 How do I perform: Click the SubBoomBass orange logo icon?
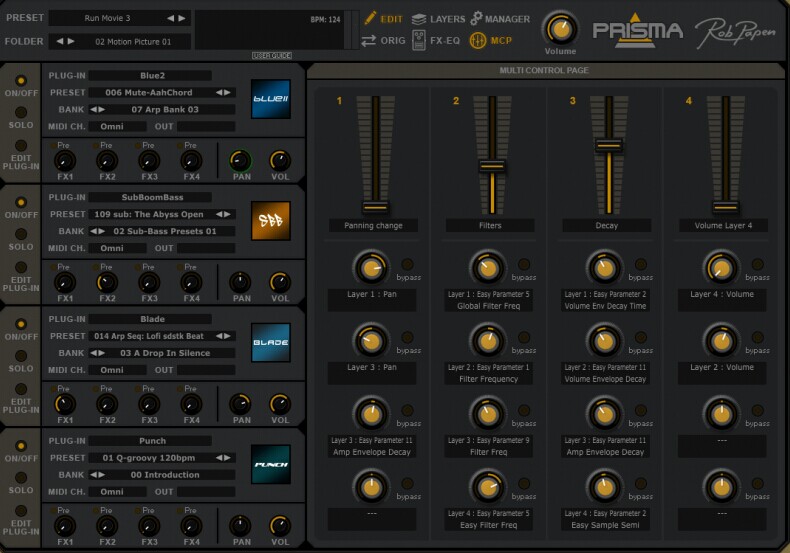(x=270, y=221)
